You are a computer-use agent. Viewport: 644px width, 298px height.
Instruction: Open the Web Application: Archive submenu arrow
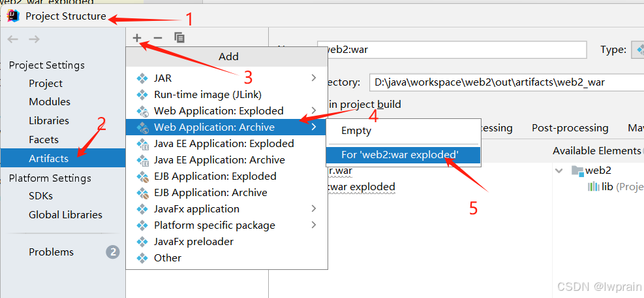click(314, 127)
